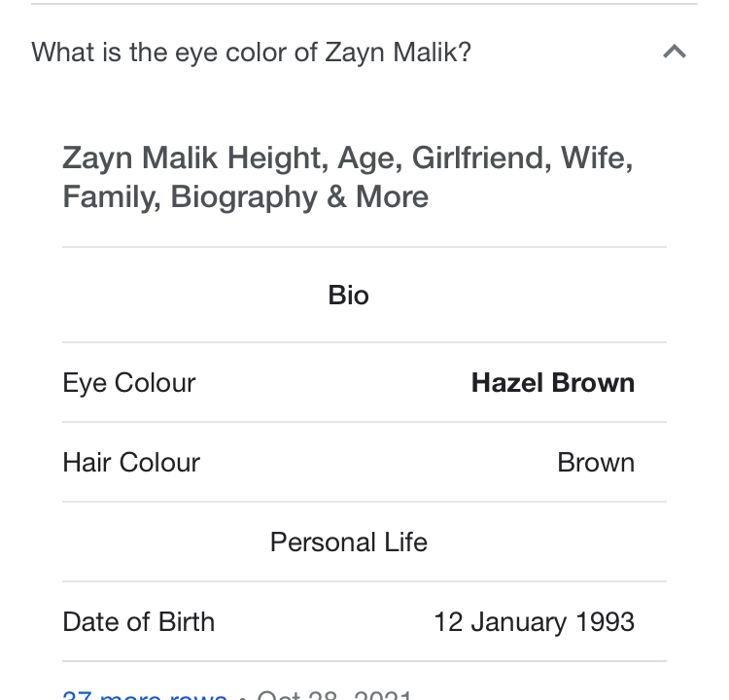Click the 'Bio' table header

[349, 295]
